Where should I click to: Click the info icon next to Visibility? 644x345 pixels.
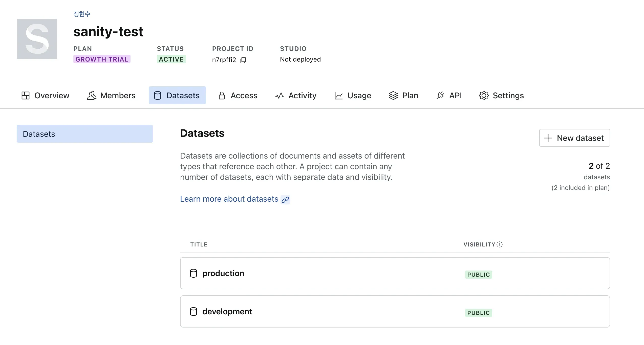pyautogui.click(x=500, y=244)
